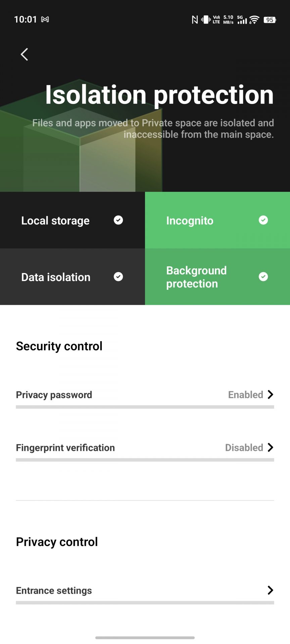Image resolution: width=290 pixels, height=644 pixels.
Task: Tap the NFC status icon
Action: (x=195, y=20)
